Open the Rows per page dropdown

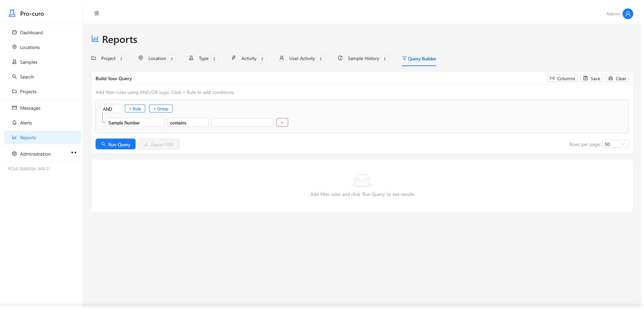point(615,144)
